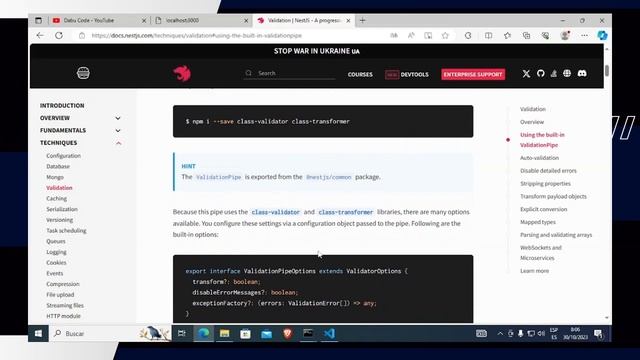Open browser collections icon
Screen dimensions: 640x360
click(527, 36)
